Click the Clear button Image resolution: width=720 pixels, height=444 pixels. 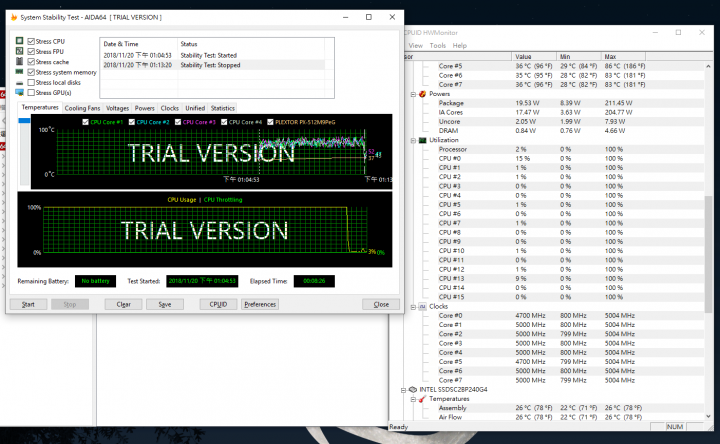124,304
